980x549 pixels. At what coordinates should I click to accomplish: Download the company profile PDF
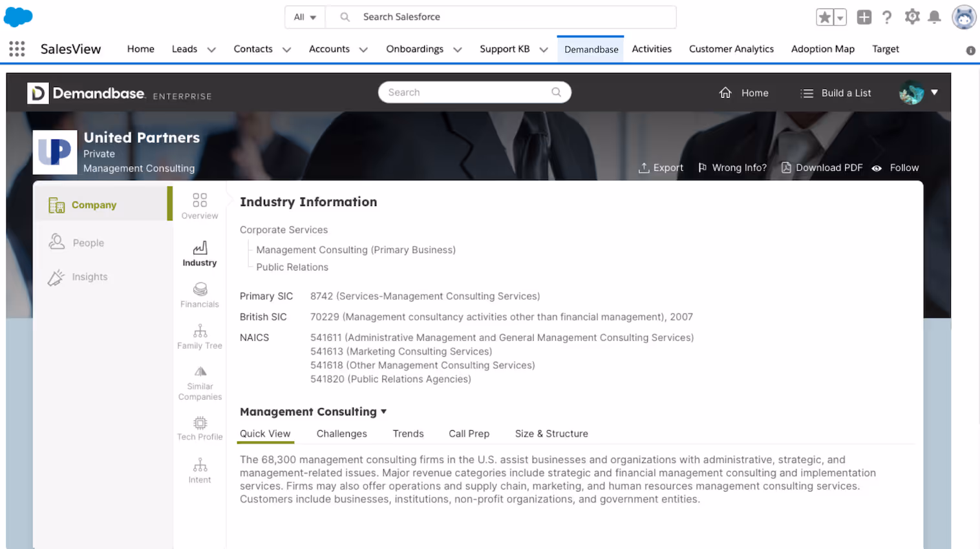822,168
